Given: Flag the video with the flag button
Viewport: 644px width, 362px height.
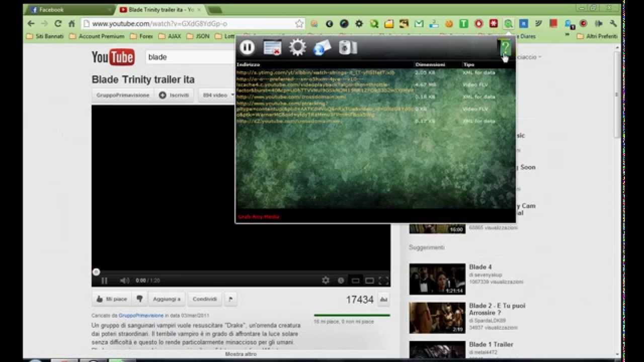Looking at the screenshot, I should (x=230, y=299).
